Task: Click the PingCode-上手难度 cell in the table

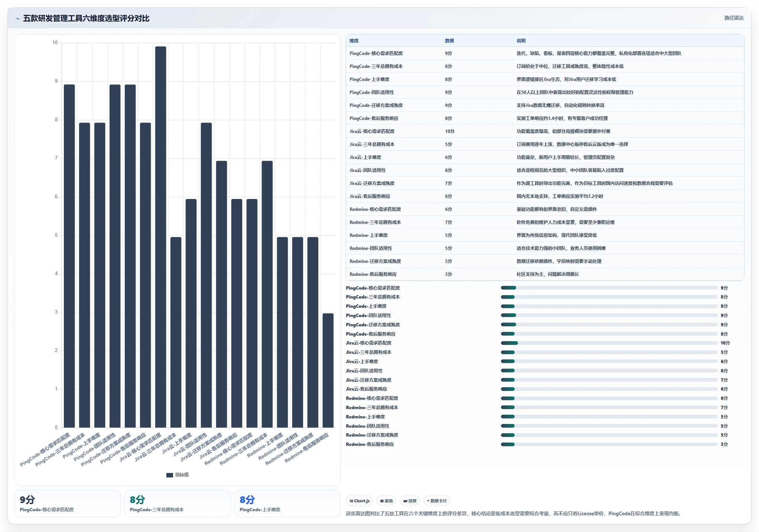Action: pyautogui.click(x=369, y=79)
